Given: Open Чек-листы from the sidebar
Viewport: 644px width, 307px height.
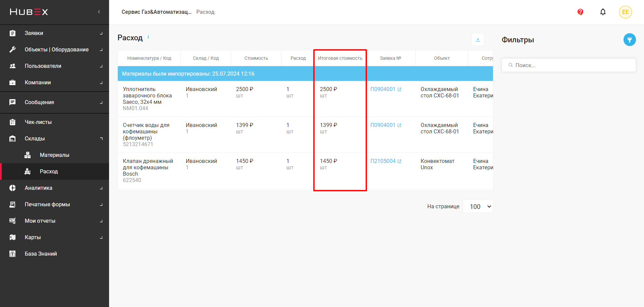Looking at the screenshot, I should coord(38,122).
